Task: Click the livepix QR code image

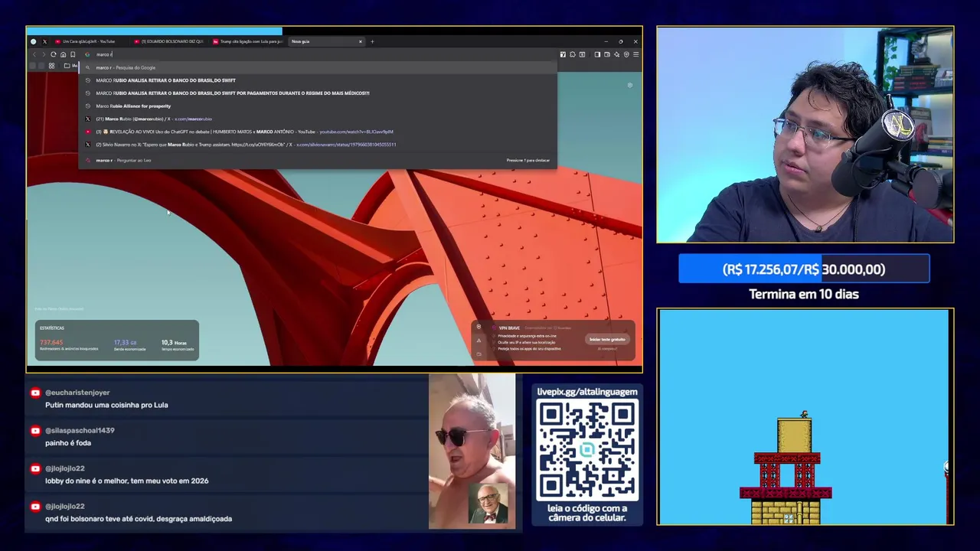Action: pos(587,450)
